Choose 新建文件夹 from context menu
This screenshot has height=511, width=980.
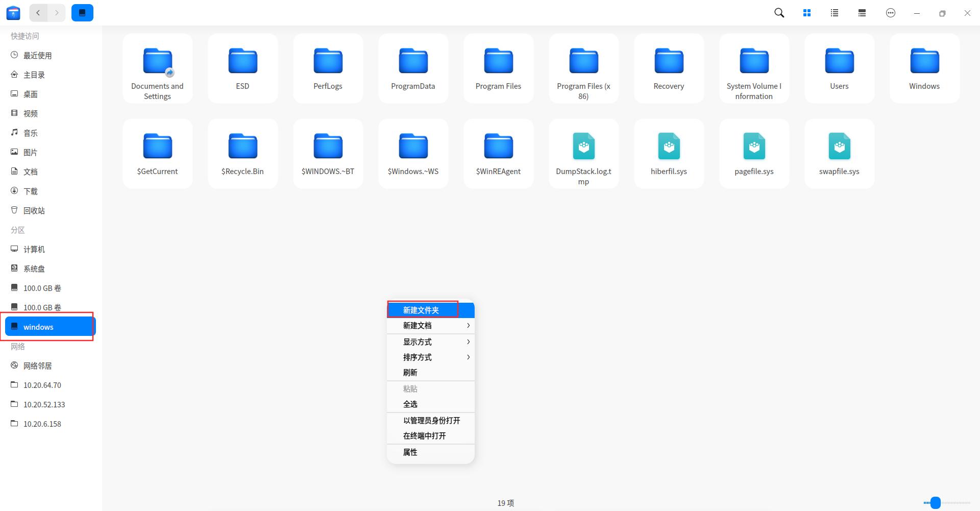pos(431,310)
